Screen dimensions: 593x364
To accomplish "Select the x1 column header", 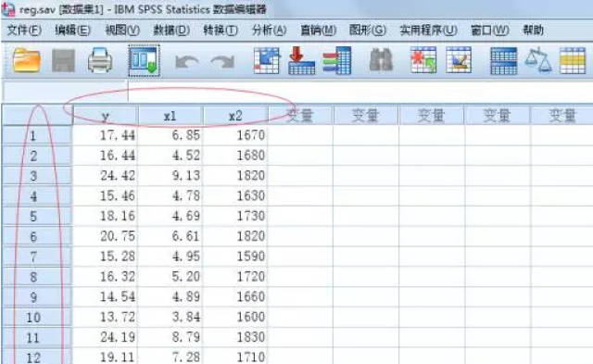I will (x=170, y=116).
